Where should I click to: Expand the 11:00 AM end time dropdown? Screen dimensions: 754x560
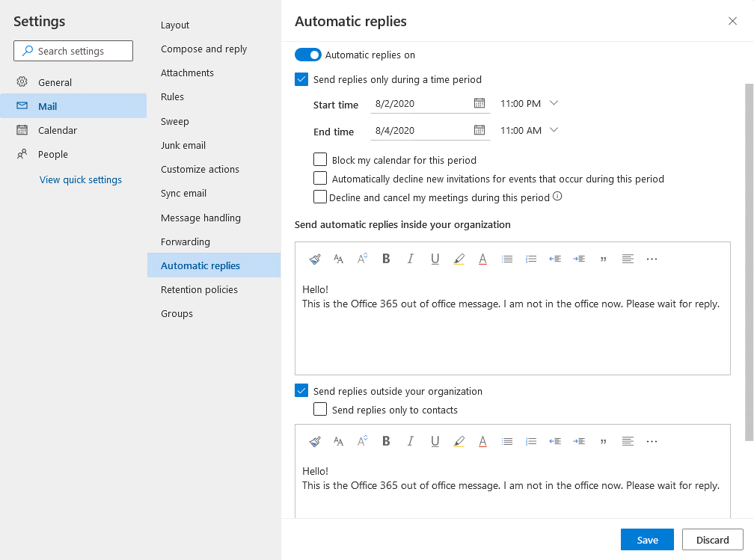pyautogui.click(x=554, y=130)
